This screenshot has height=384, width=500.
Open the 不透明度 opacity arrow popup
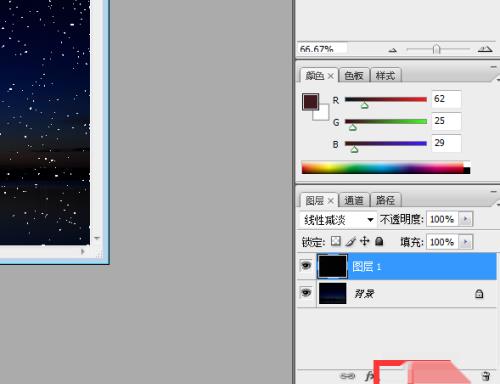click(466, 219)
